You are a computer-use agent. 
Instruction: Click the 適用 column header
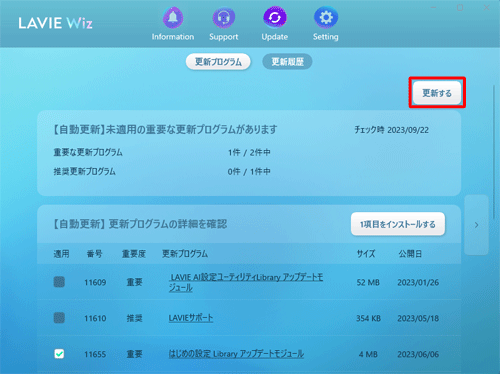(x=62, y=254)
